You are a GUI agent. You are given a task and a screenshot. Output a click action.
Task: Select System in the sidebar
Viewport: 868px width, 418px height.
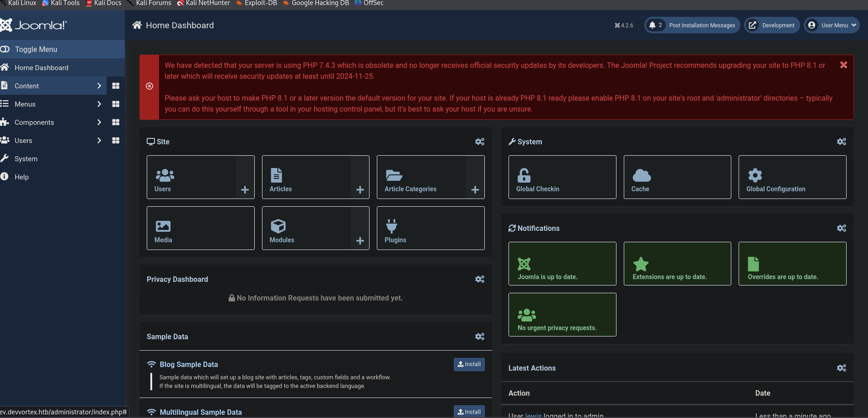click(26, 159)
